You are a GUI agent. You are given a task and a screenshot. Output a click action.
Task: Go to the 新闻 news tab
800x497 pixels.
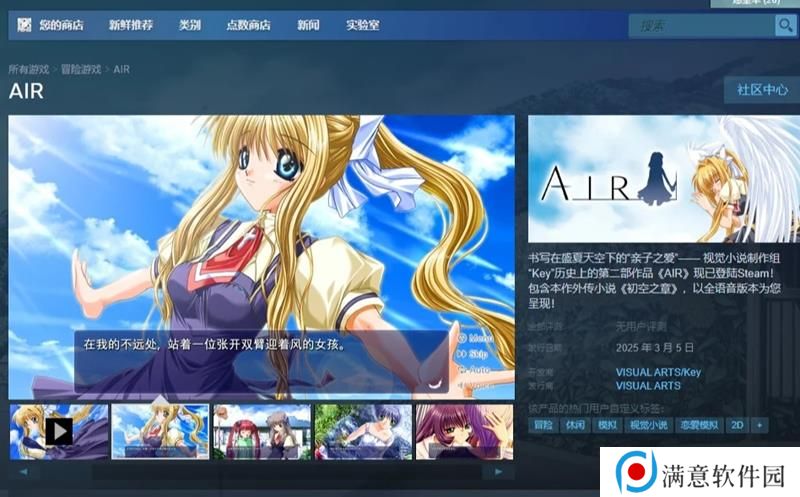coord(308,25)
